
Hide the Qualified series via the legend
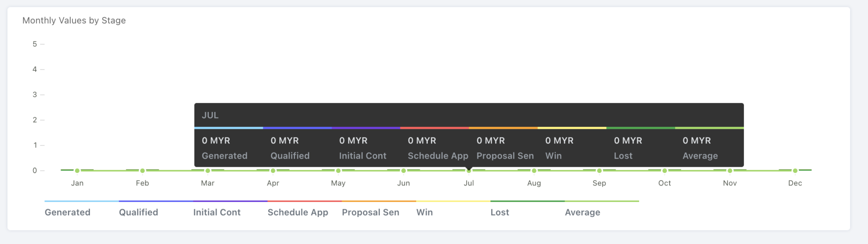click(138, 212)
